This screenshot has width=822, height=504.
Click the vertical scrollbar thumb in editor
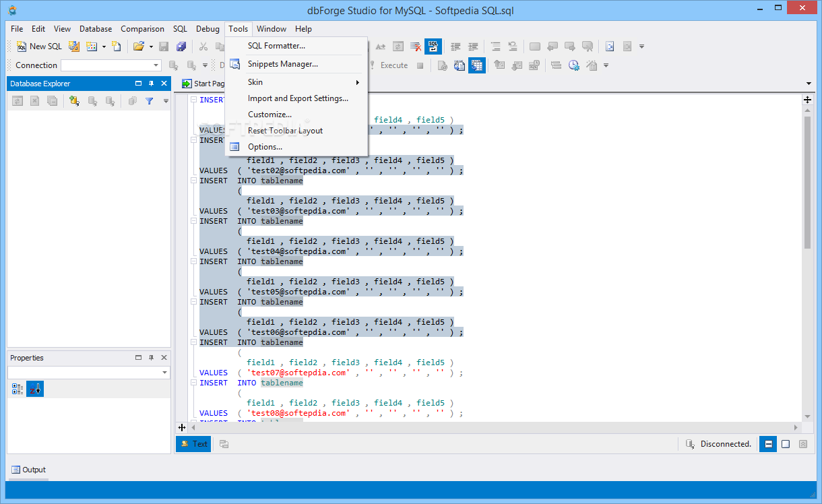807,182
